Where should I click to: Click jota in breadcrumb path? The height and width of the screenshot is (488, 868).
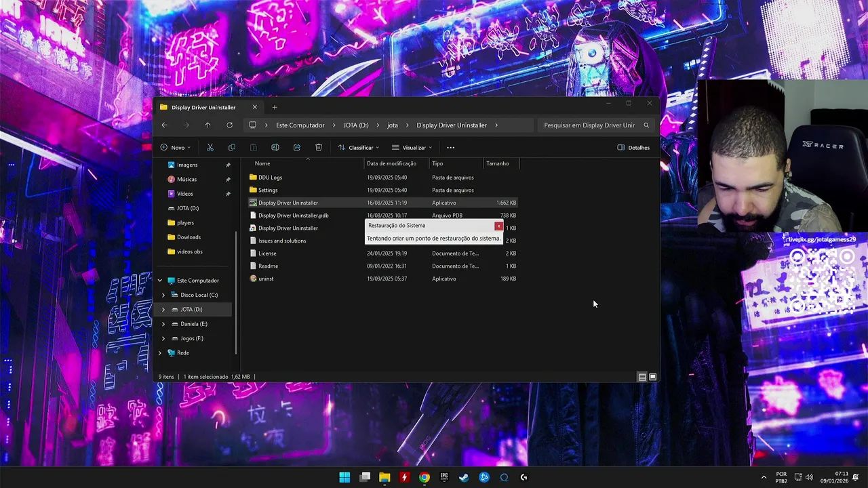(393, 125)
